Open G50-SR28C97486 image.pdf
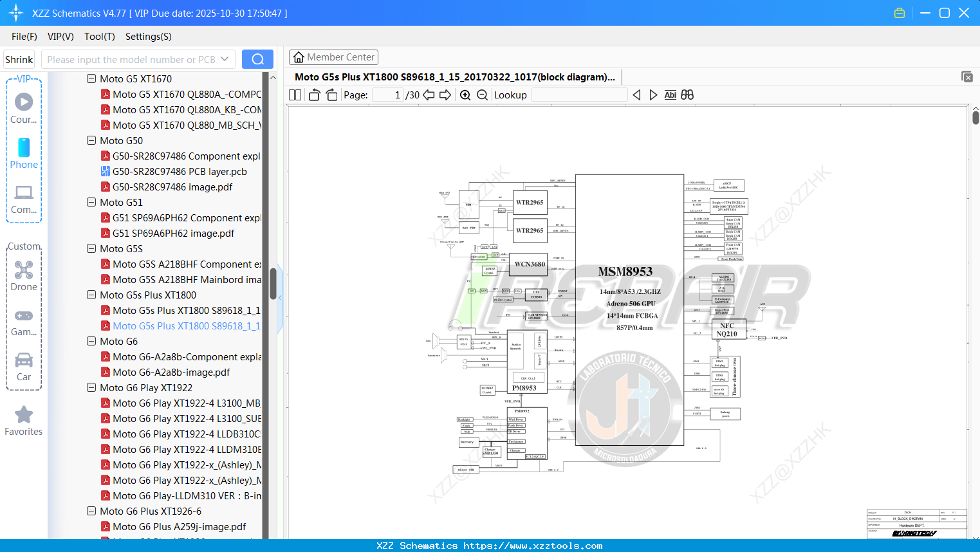This screenshot has width=980, height=552. coord(167,187)
